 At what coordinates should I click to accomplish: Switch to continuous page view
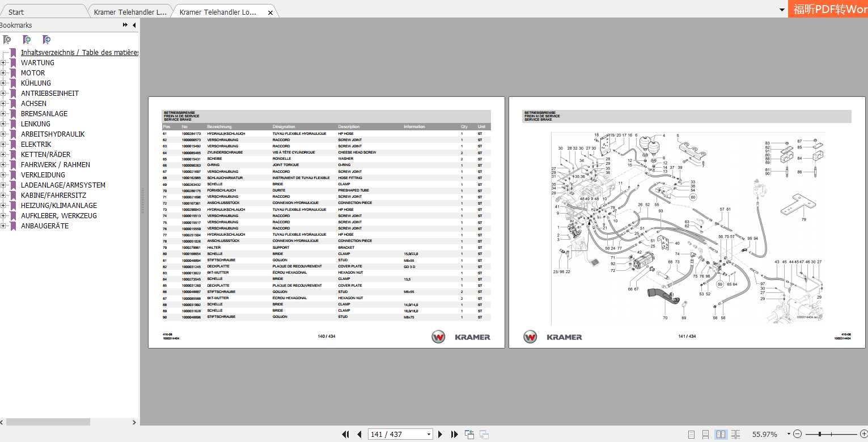point(706,434)
